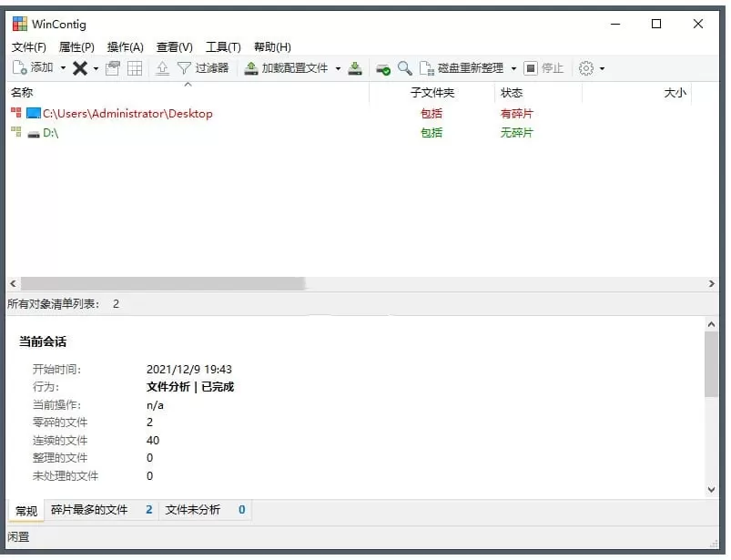Switch to 碎片最多的文件 tab

pos(101,510)
